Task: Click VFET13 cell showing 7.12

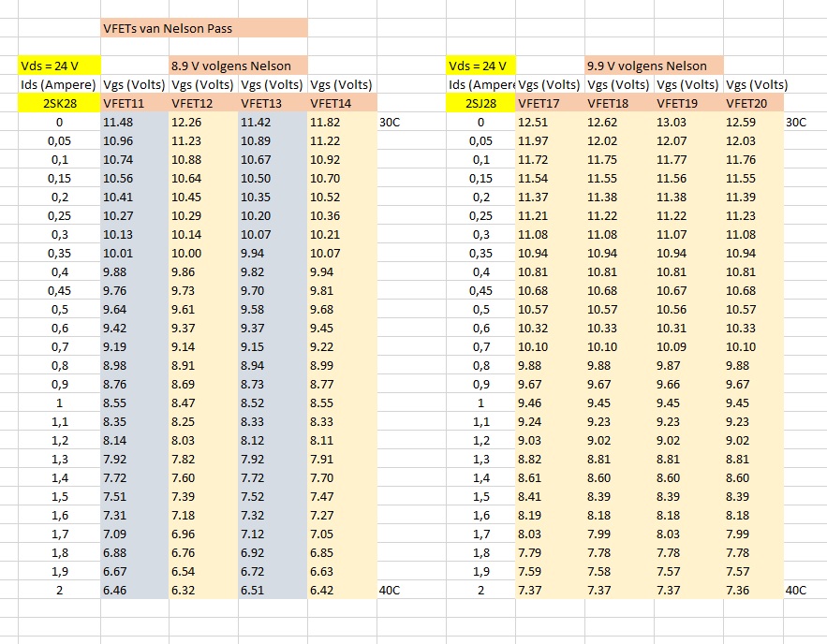Action: 273,534
